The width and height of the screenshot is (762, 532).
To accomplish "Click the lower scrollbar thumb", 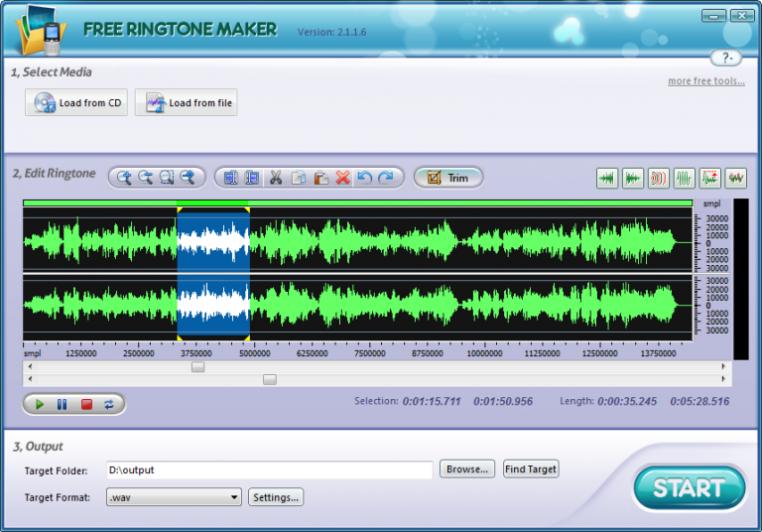I will coord(270,379).
